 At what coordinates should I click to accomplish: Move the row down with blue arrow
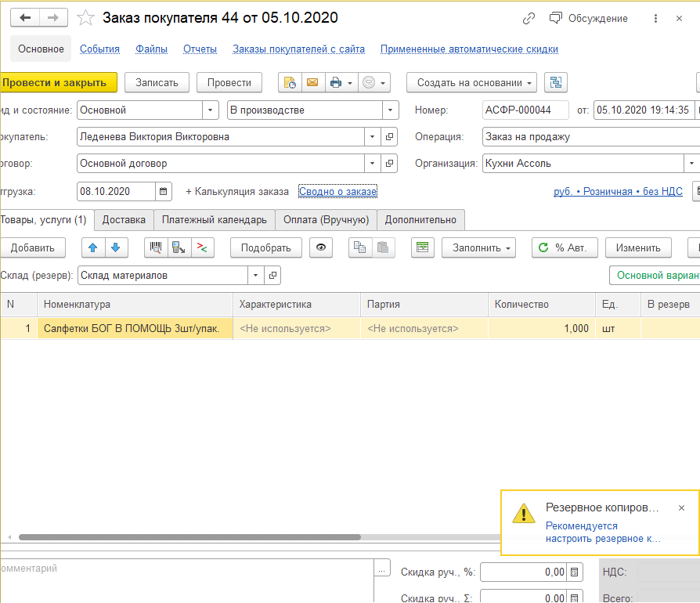click(x=115, y=247)
